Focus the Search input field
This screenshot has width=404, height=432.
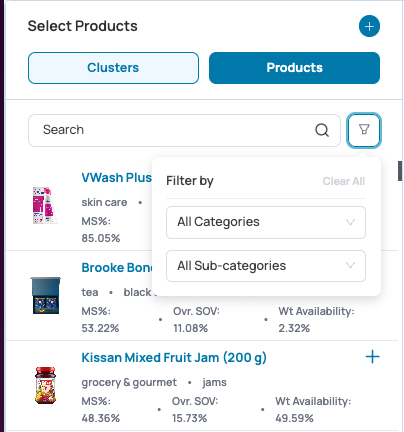click(x=184, y=130)
